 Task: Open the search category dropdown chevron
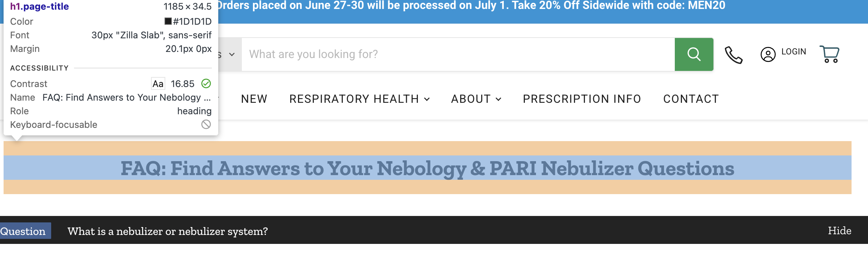tap(231, 55)
